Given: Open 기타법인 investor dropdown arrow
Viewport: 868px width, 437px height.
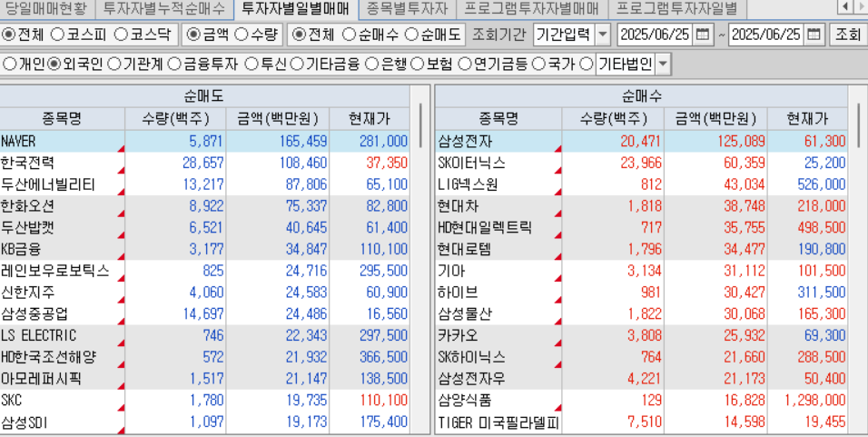Looking at the screenshot, I should [x=663, y=65].
